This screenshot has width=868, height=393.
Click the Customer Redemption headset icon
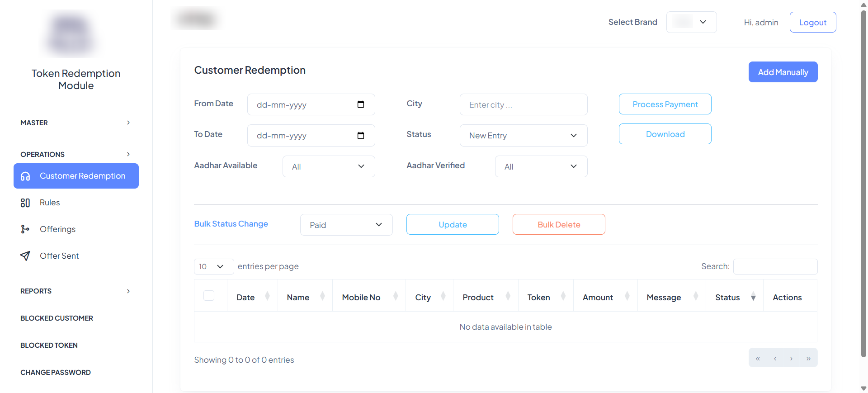(x=25, y=176)
